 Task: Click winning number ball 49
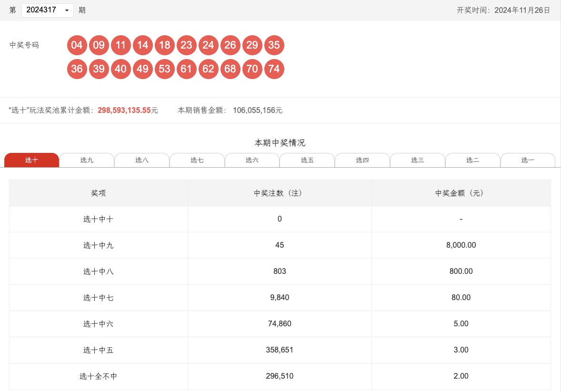(142, 69)
